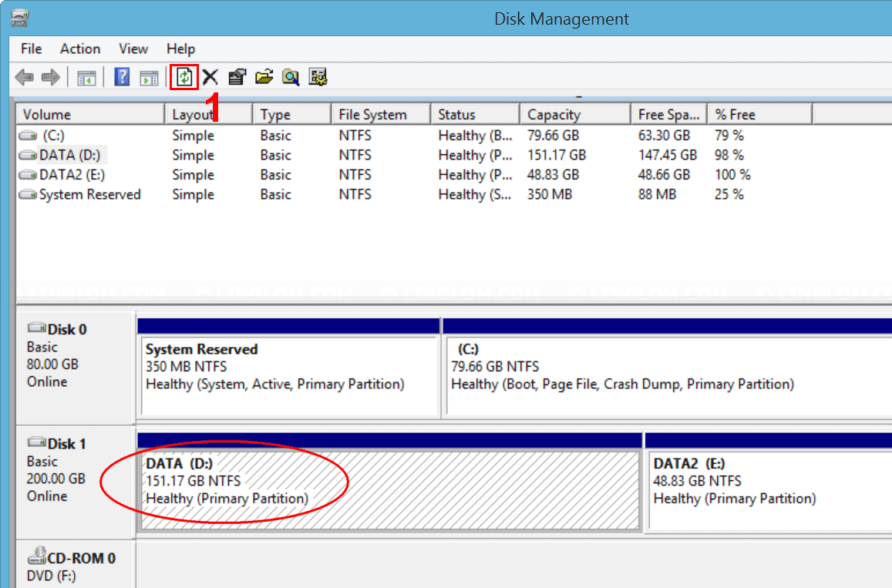Open the Action menu
Screen dimensions: 892x588
[80, 49]
